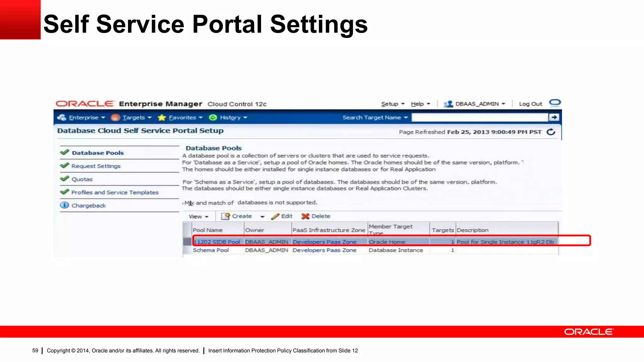
Task: Expand the Create dropdown arrow
Action: click(x=262, y=217)
